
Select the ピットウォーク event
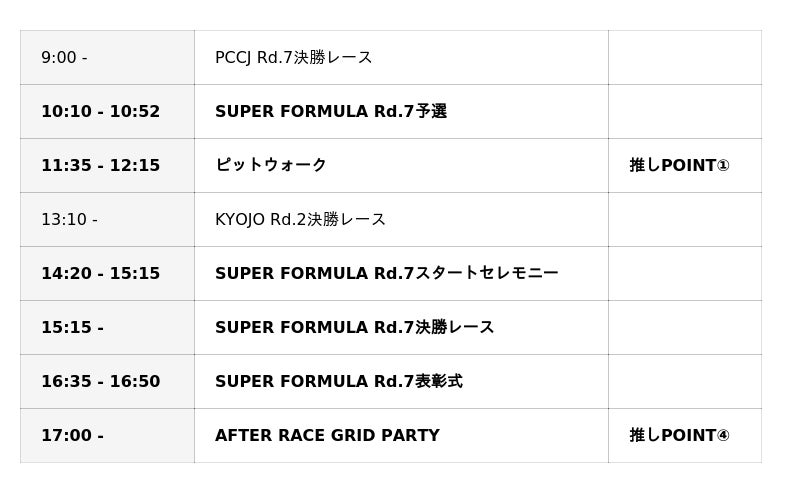click(x=271, y=166)
